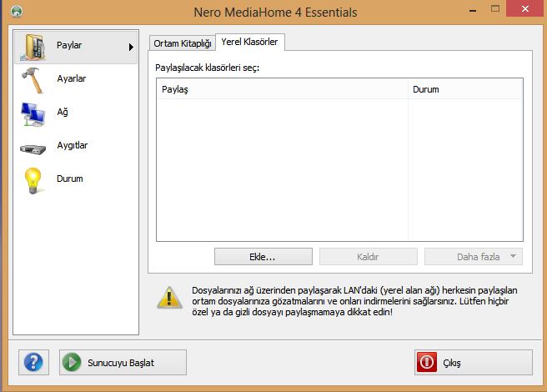The height and width of the screenshot is (392, 547).
Task: Click the red power icon on Çıkış
Action: point(428,363)
